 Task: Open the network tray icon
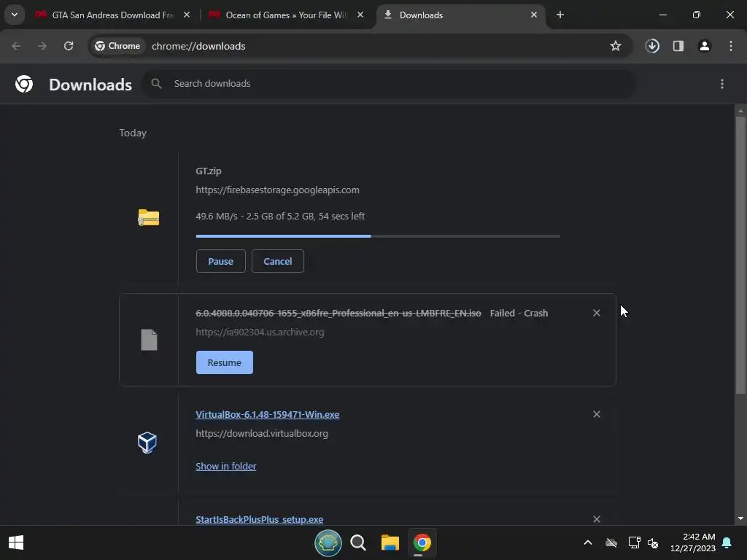(x=634, y=542)
